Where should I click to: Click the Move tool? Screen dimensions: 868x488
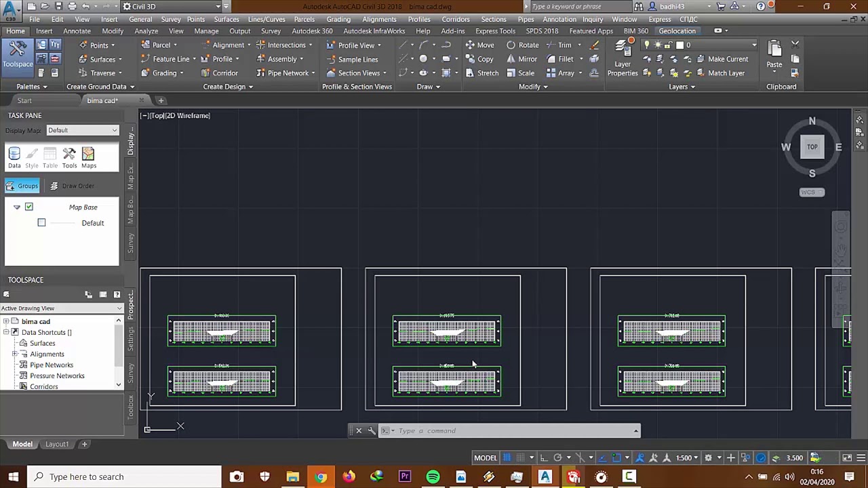click(479, 45)
